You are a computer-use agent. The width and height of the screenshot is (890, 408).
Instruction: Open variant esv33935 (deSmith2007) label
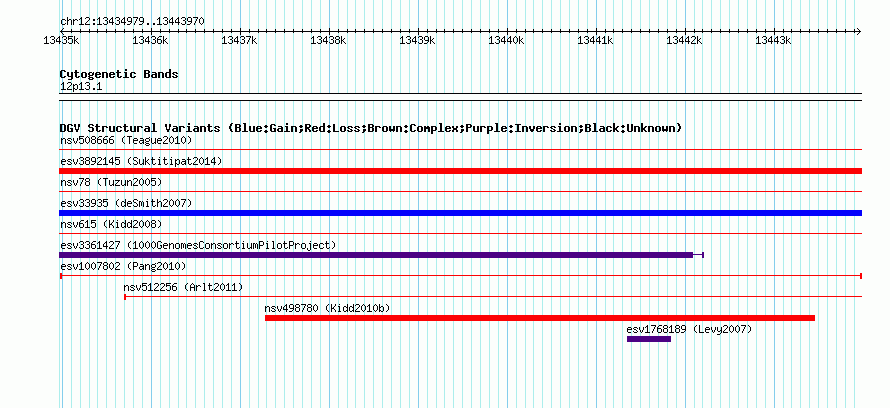click(x=126, y=203)
